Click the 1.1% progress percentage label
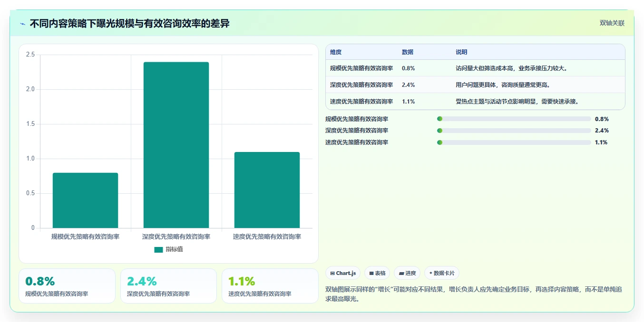Viewport: 644px width, 322px height. tap(601, 142)
